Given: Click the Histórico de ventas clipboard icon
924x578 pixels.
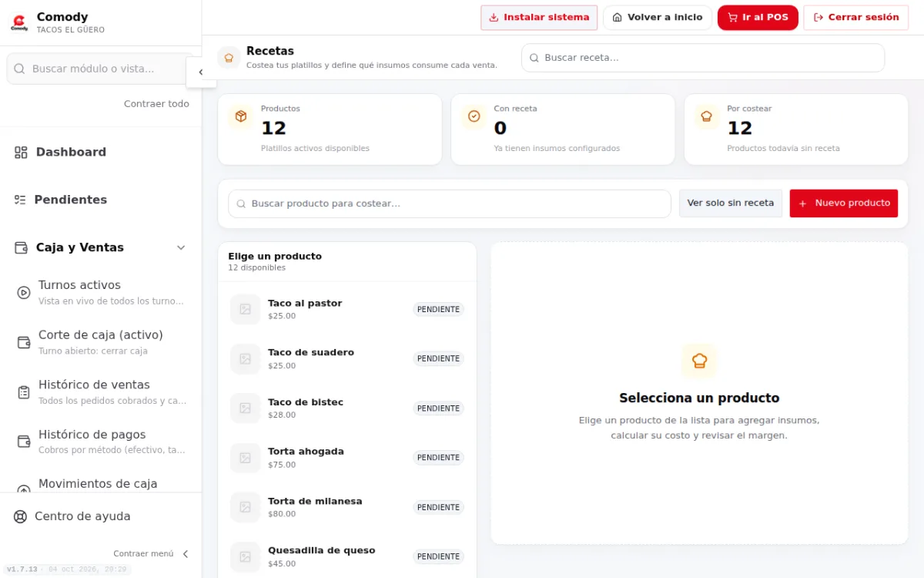Looking at the screenshot, I should (24, 392).
